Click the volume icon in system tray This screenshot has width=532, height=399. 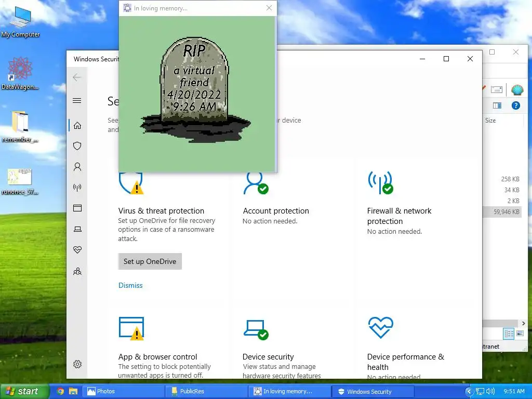coord(490,391)
